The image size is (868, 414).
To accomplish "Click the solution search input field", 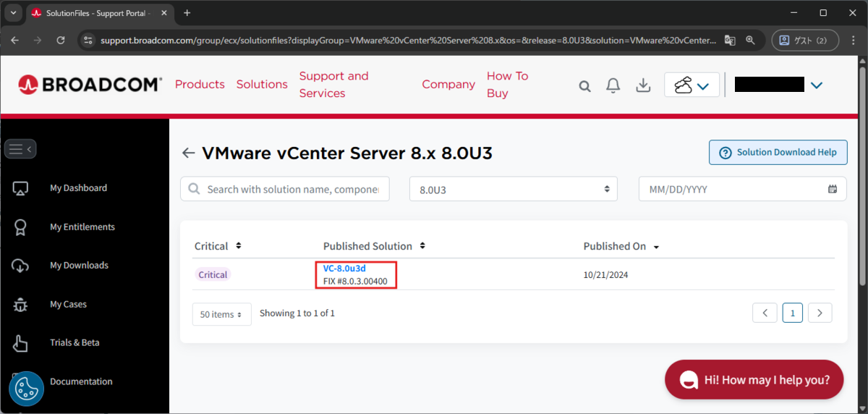I will click(285, 189).
